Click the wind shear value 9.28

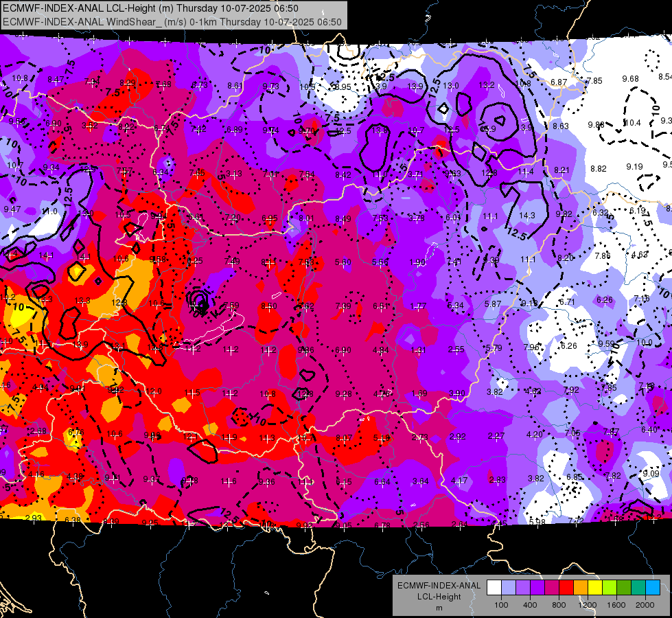(x=343, y=393)
